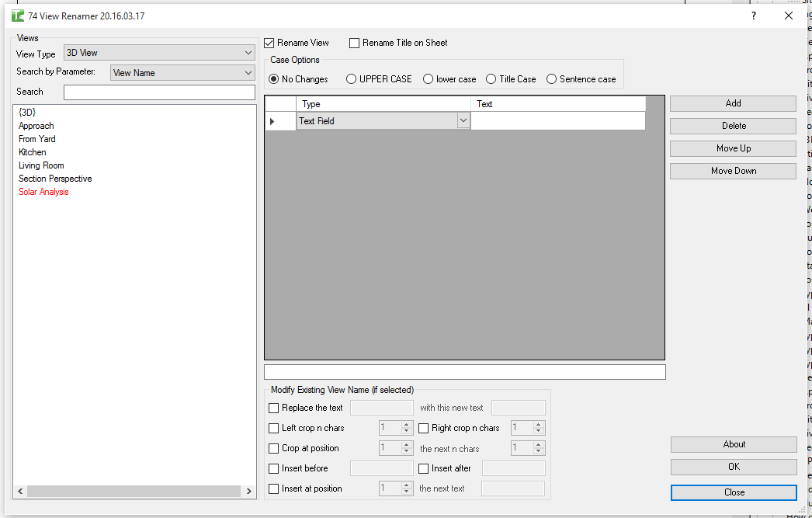This screenshot has width=812, height=518.
Task: Enable Rename Title on Sheet
Action: [354, 43]
